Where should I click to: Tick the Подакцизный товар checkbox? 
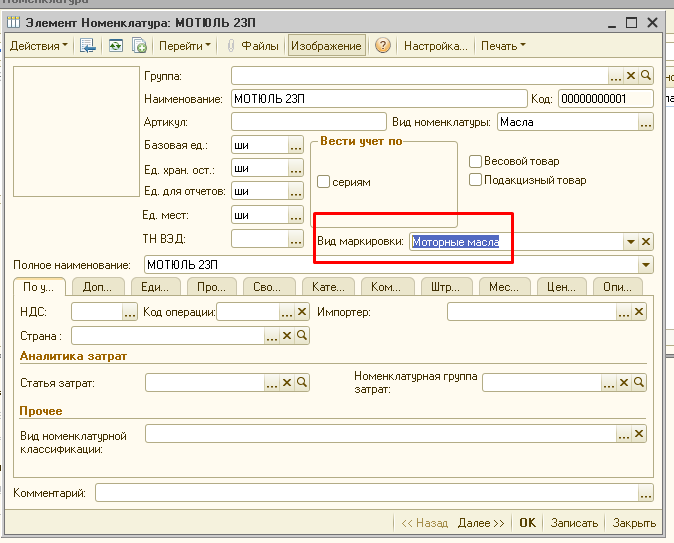(x=476, y=180)
